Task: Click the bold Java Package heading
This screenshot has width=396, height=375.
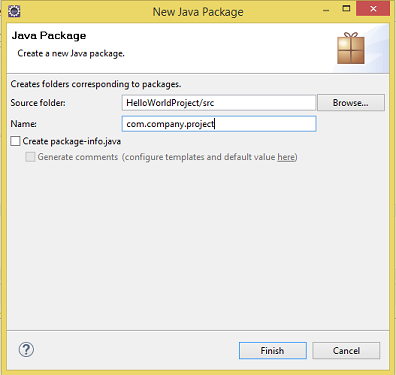Action: 49,36
